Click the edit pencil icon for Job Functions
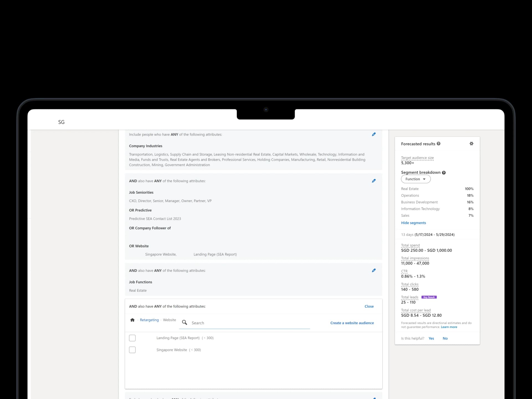Image resolution: width=532 pixels, height=399 pixels. 374,270
